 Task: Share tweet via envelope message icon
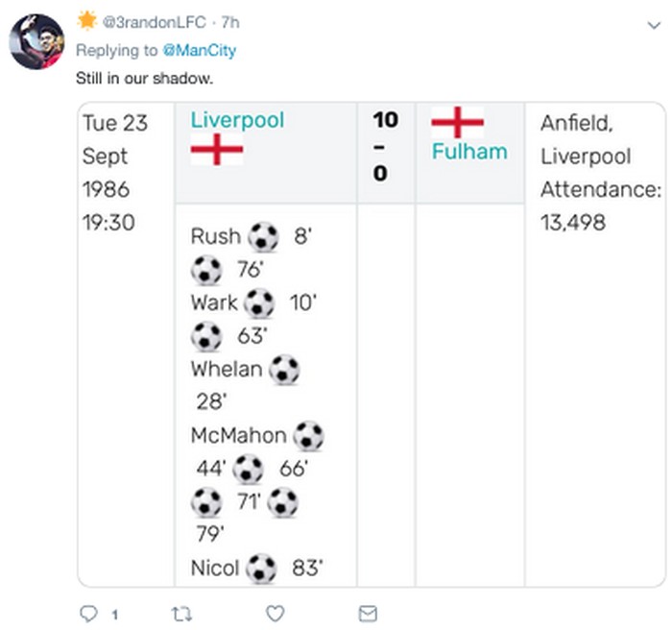[x=367, y=613]
